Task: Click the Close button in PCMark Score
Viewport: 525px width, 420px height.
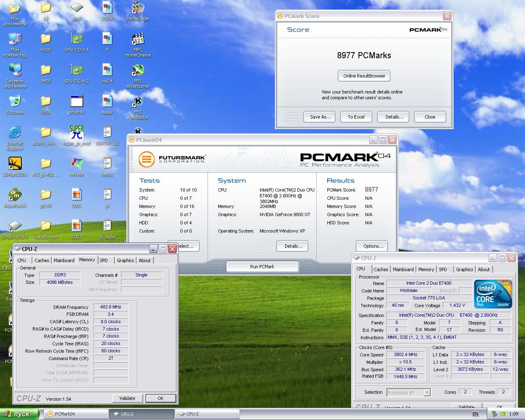Action: tap(430, 117)
